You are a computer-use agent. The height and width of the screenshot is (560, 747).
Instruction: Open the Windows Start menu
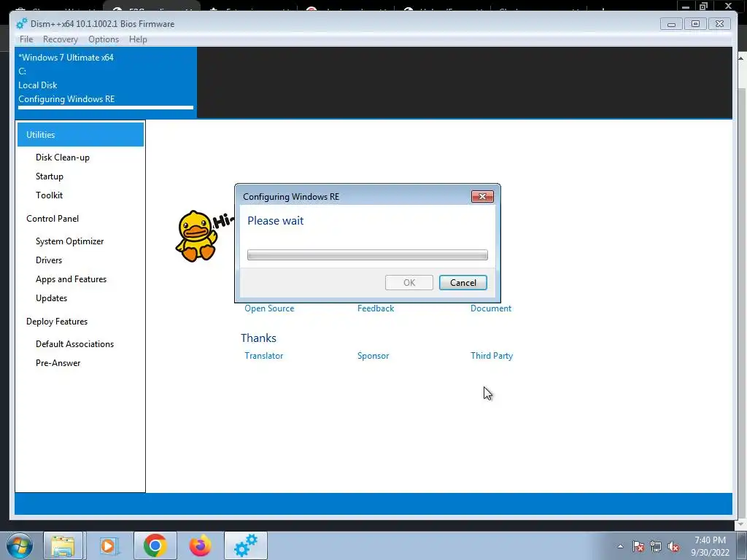click(x=20, y=545)
